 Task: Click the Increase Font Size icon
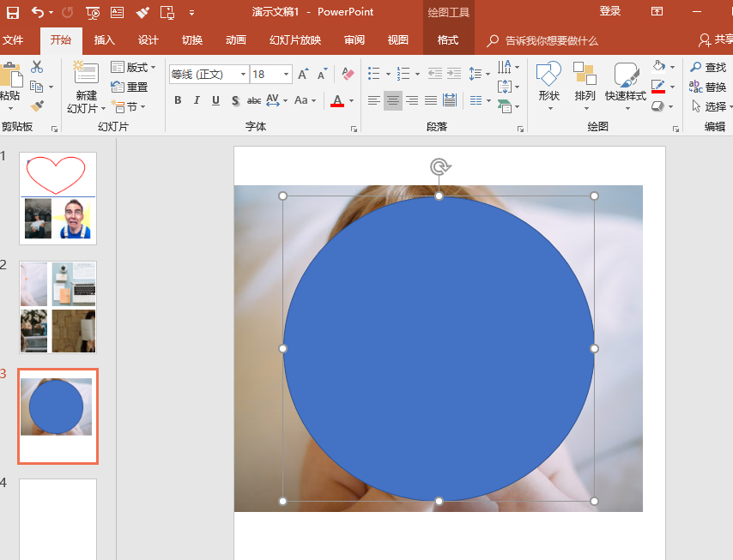click(303, 75)
